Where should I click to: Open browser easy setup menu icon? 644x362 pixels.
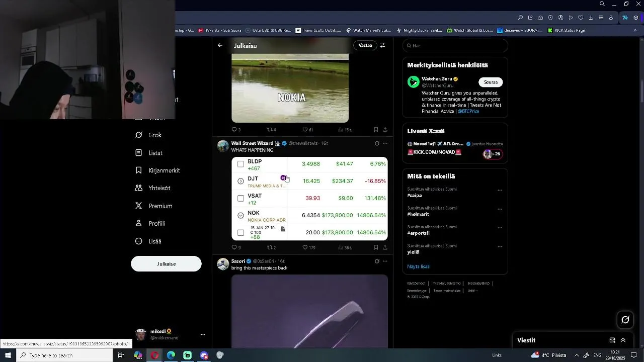pos(601,18)
